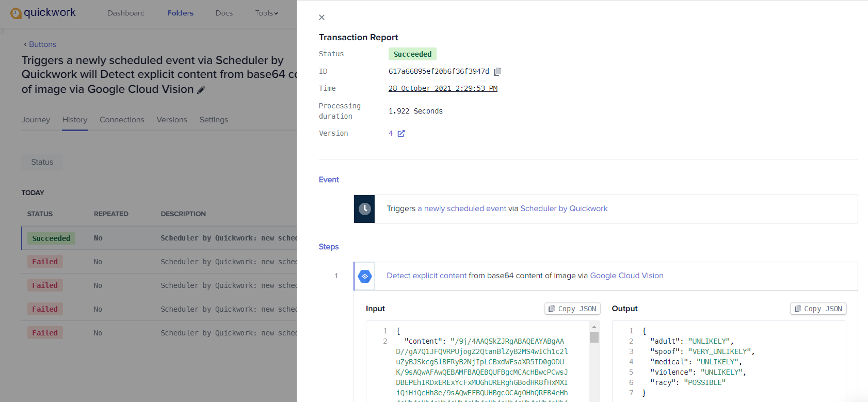
Task: Click "violence": "UNLIKELY" line in Output
Action: coord(698,372)
